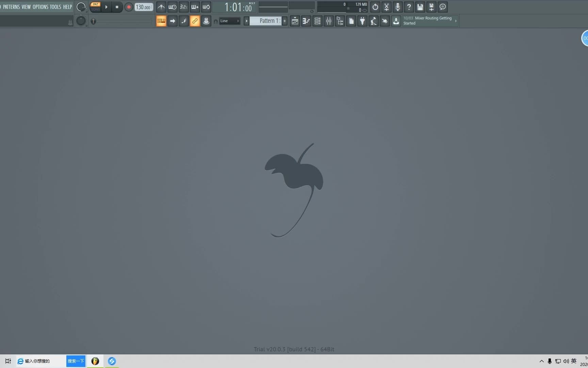Open the plugin picker plug icon

point(362,21)
